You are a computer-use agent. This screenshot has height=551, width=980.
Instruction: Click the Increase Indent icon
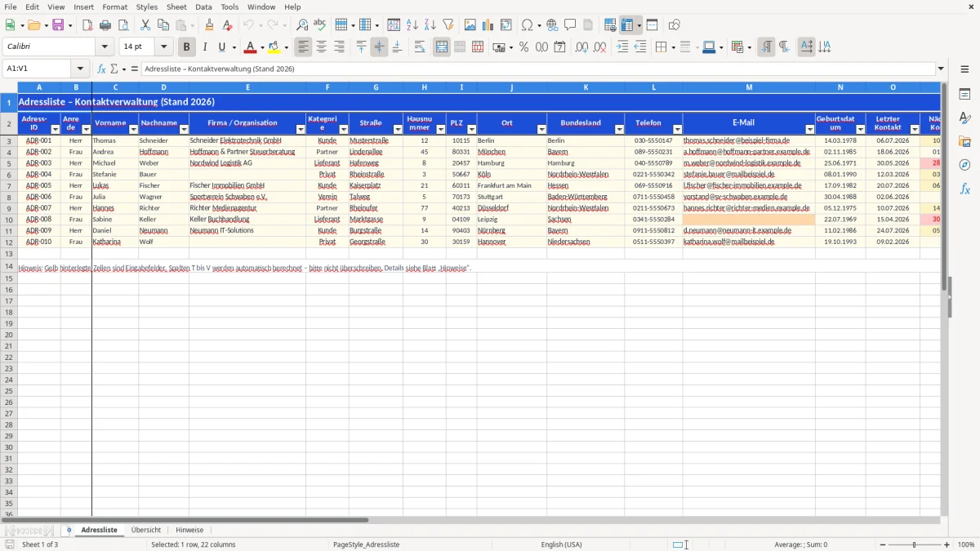622,47
